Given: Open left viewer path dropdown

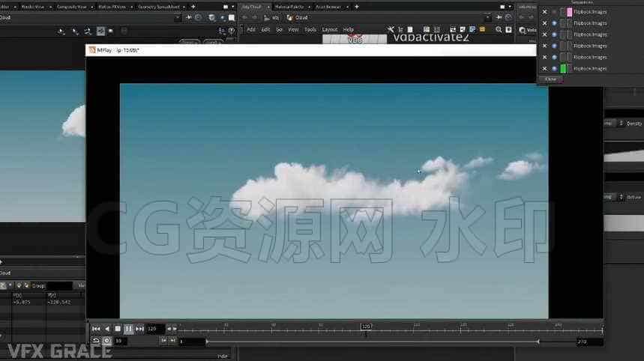Looking at the screenshot, I should pos(177,18).
